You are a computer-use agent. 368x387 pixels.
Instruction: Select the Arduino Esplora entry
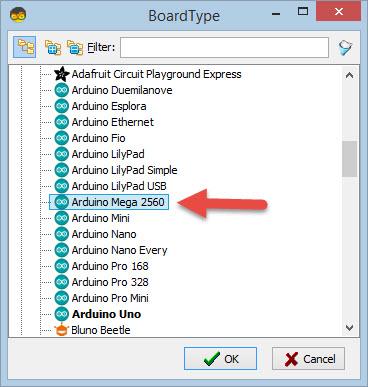click(x=109, y=106)
